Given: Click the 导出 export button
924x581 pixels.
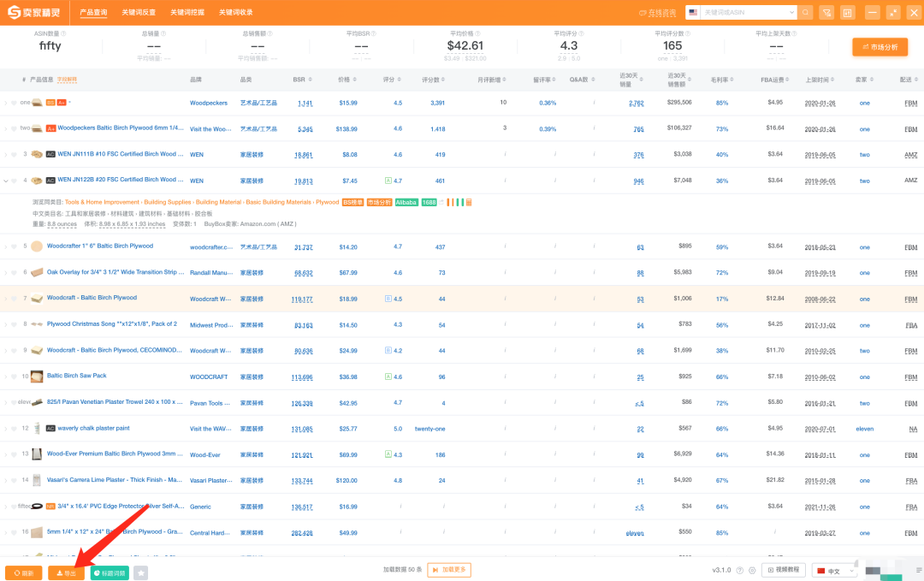Looking at the screenshot, I should 66,572.
